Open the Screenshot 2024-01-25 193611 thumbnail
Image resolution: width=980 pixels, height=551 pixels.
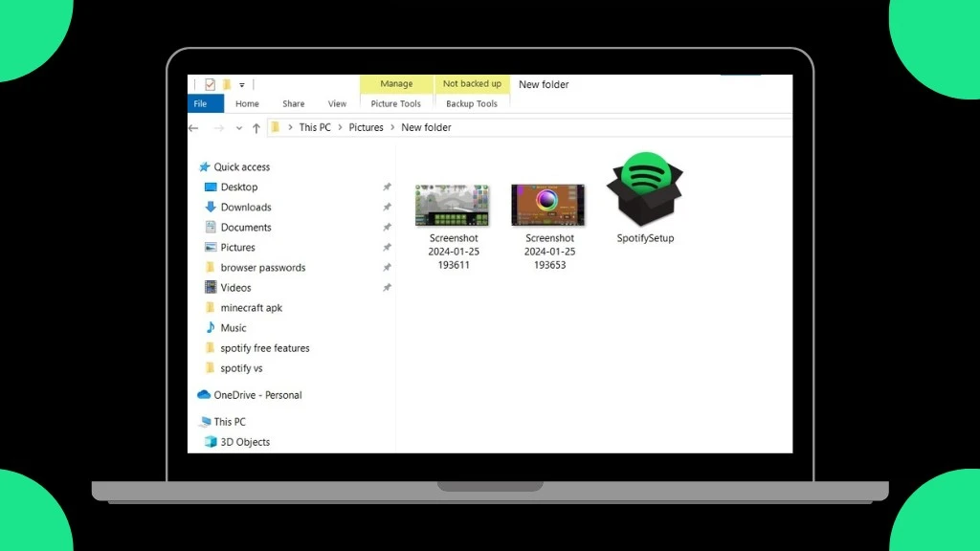(x=452, y=204)
